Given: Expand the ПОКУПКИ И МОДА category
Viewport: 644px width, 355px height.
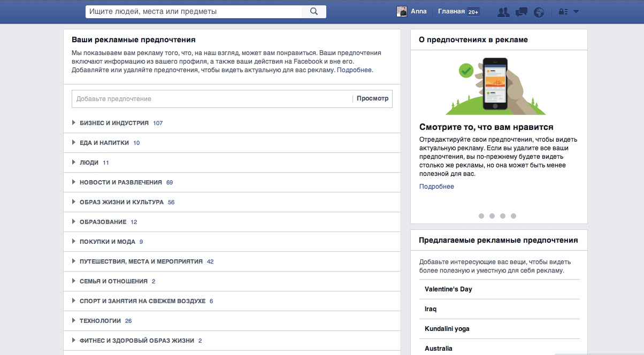Looking at the screenshot, I should click(x=232, y=242).
